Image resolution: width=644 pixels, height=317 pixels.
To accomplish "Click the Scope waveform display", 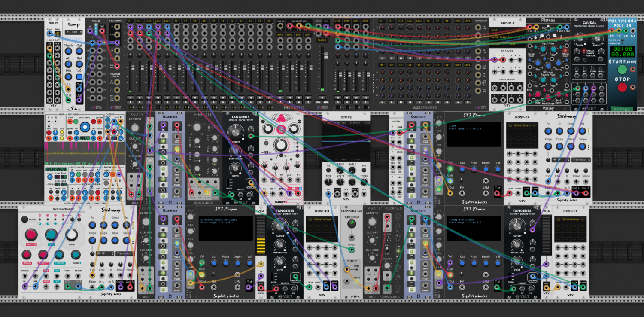I will pos(346,141).
